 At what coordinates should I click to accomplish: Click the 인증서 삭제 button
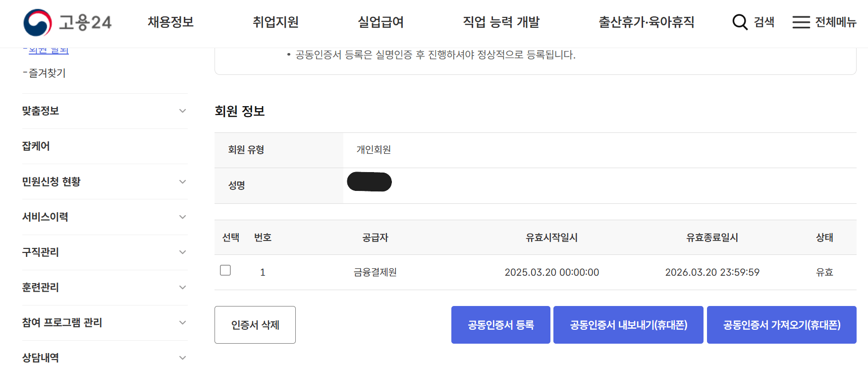255,325
